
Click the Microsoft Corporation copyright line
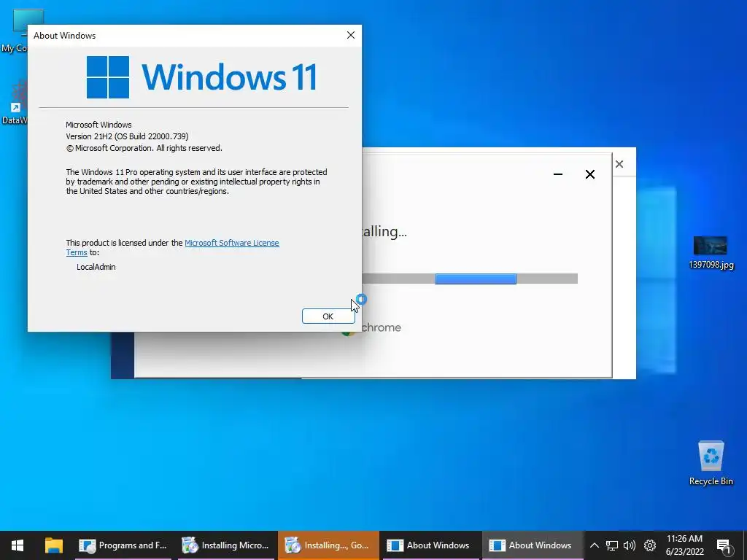[x=144, y=148]
